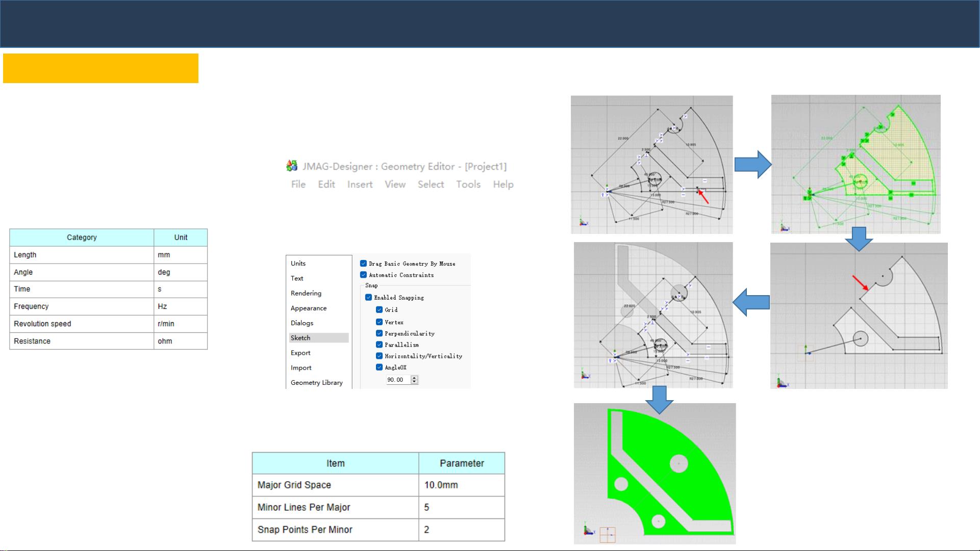
Task: Select the Units settings category
Action: click(x=298, y=264)
